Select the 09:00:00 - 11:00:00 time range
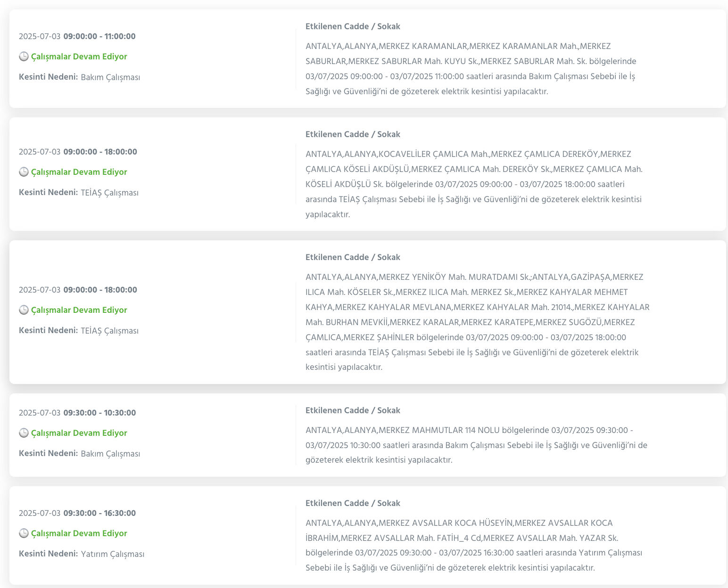This screenshot has width=728, height=588. [99, 36]
